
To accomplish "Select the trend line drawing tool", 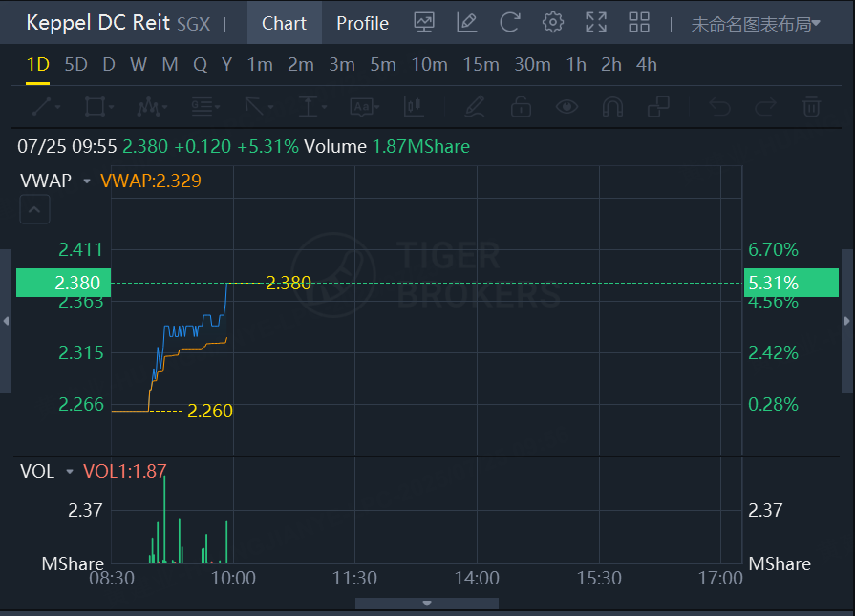I will (x=42, y=107).
